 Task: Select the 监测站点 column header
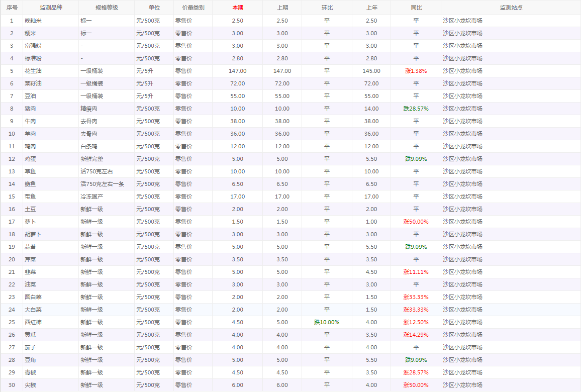(x=511, y=8)
